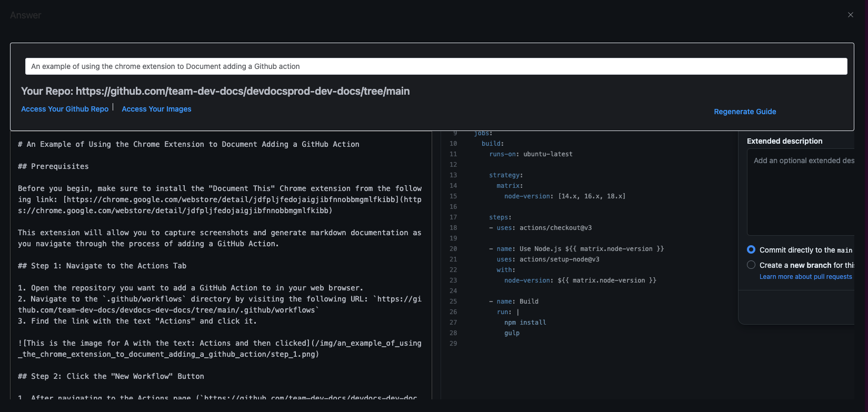Open Learn more about pull requests link
Viewport: 868px width, 412px height.
pyautogui.click(x=805, y=277)
